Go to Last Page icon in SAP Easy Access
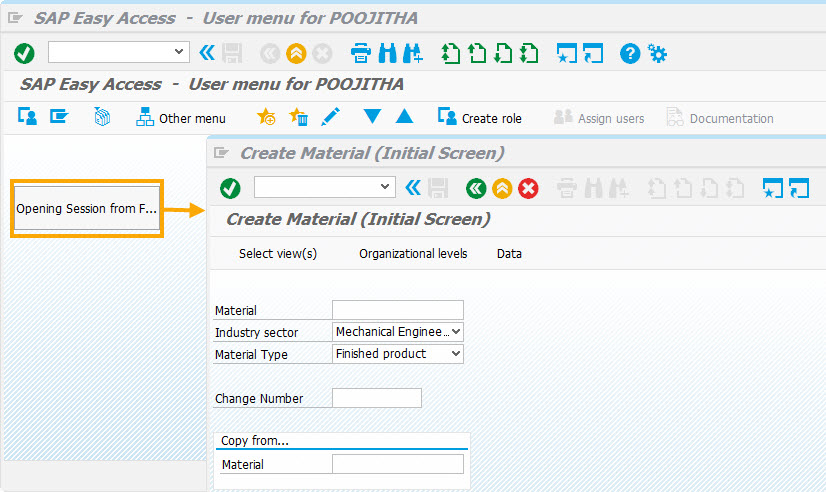 [529, 53]
